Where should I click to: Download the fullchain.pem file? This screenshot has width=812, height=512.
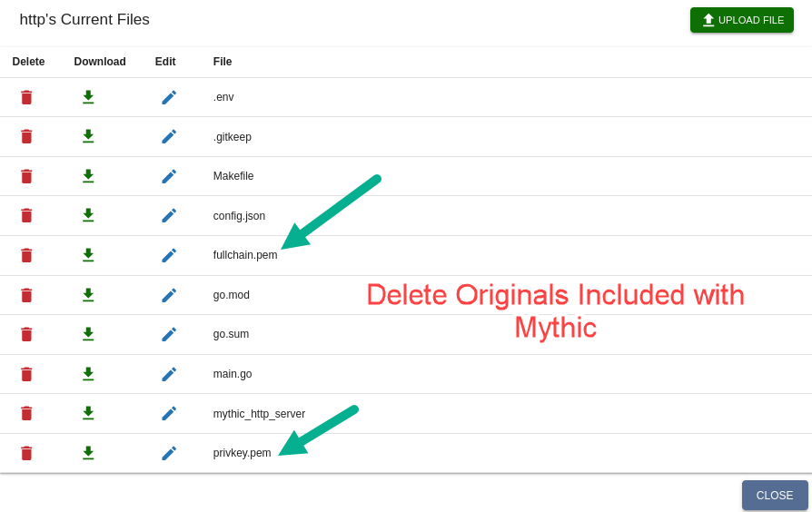tap(88, 255)
